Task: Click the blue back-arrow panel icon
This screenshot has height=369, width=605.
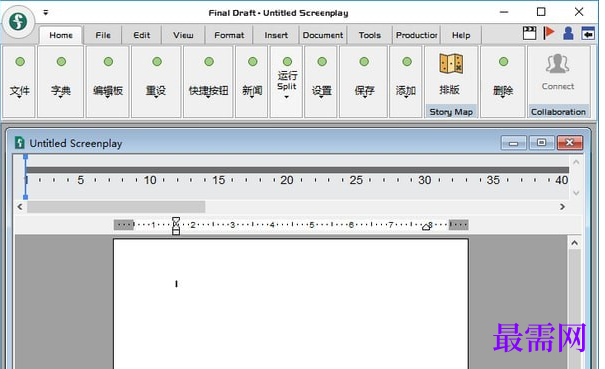Action: click(588, 34)
